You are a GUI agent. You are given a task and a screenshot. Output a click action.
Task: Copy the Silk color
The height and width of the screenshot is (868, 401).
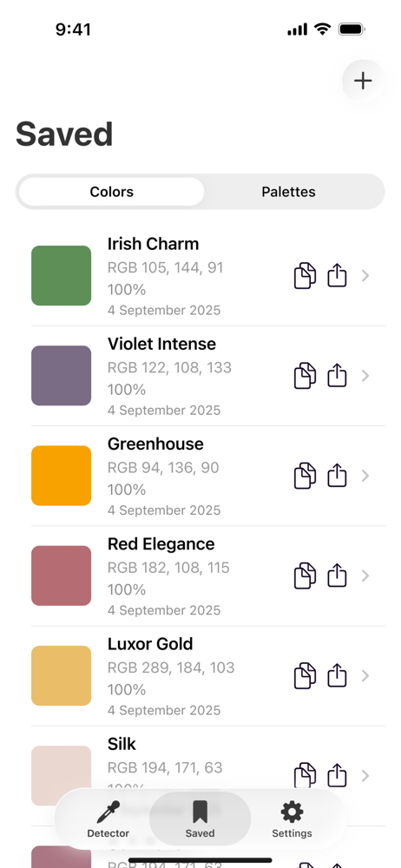tap(305, 775)
